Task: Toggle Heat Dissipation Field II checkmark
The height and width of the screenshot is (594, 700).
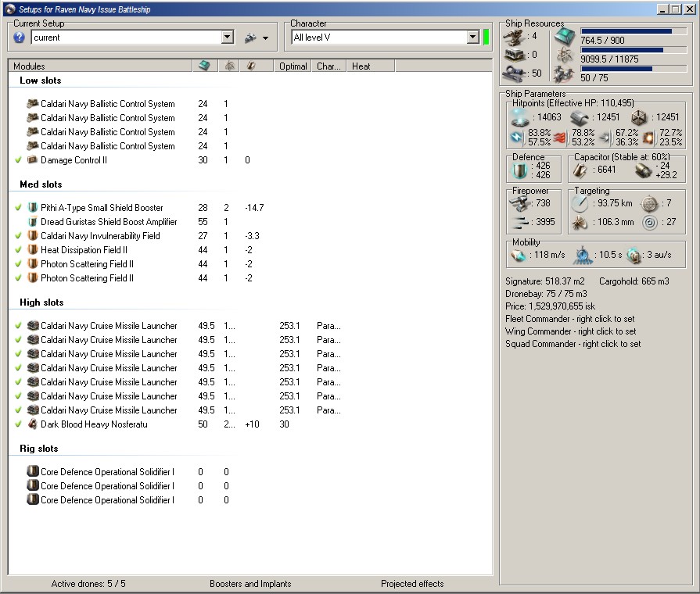Action: pyautogui.click(x=18, y=250)
